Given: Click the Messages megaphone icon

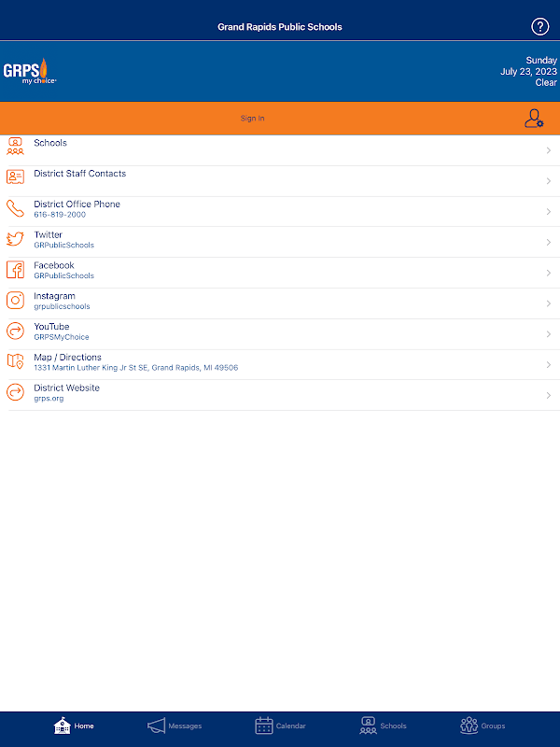Looking at the screenshot, I should (156, 726).
